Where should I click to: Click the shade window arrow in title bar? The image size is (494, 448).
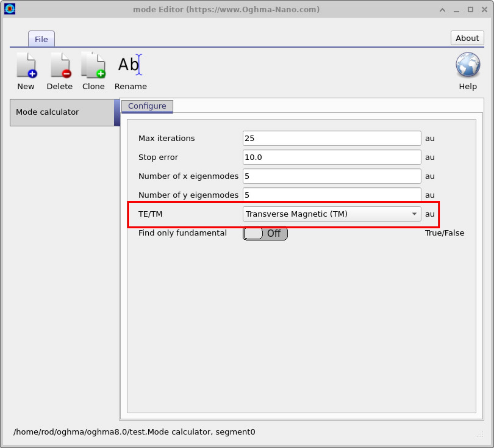(x=442, y=10)
